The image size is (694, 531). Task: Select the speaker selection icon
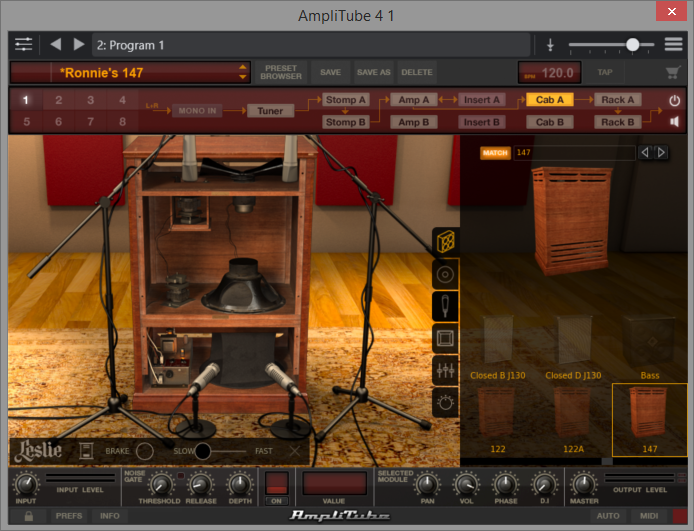pos(445,274)
